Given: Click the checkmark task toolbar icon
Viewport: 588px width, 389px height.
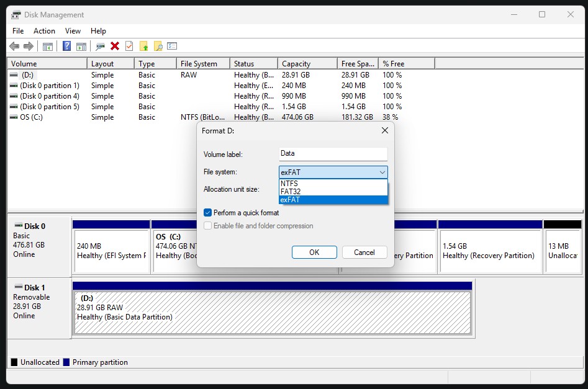Looking at the screenshot, I should [129, 45].
